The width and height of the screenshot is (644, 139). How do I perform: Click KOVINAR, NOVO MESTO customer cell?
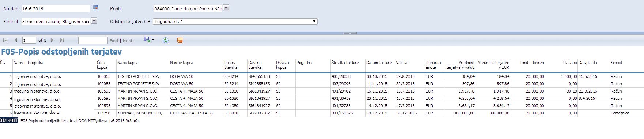tap(139, 113)
